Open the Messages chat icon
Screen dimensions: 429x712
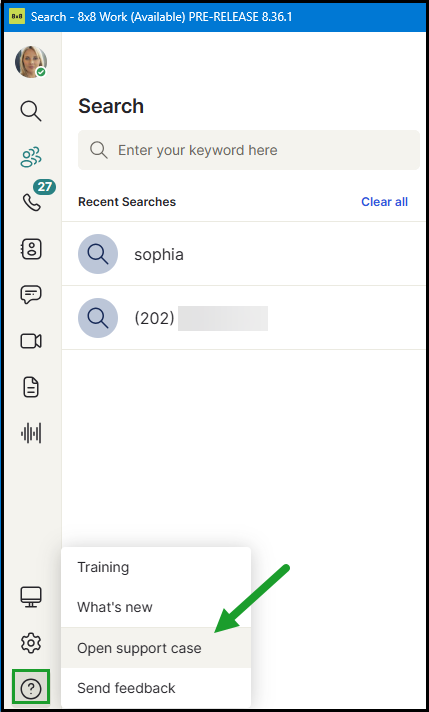click(31, 295)
